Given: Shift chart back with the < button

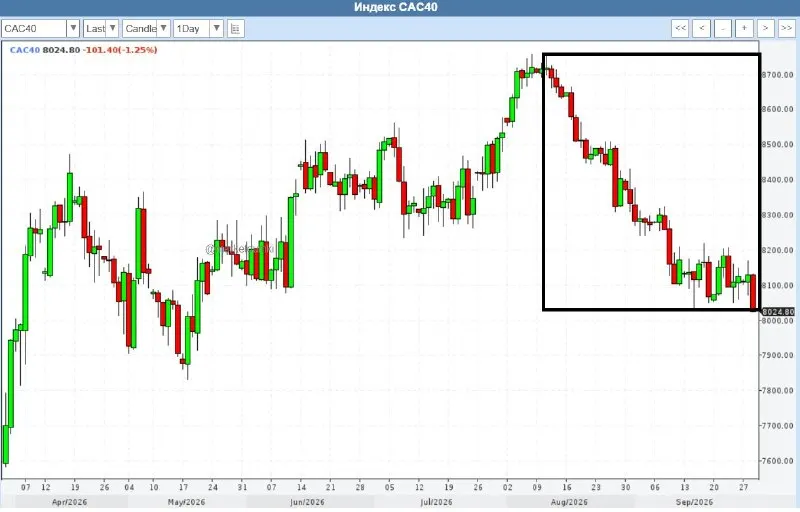Looking at the screenshot, I should click(702, 29).
